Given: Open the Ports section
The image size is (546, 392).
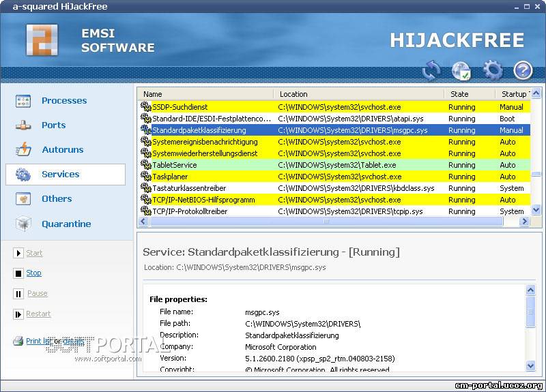Looking at the screenshot, I should [x=54, y=125].
